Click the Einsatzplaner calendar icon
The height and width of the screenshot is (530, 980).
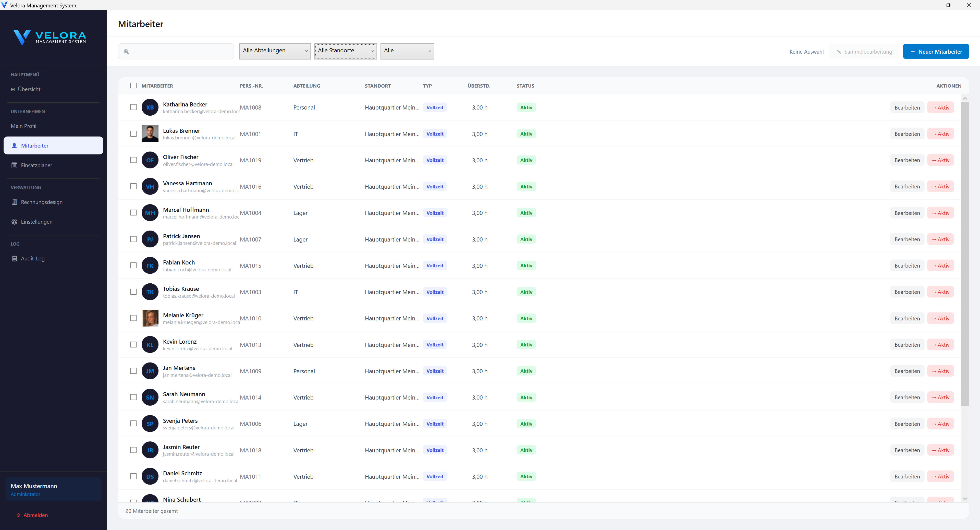pyautogui.click(x=15, y=165)
